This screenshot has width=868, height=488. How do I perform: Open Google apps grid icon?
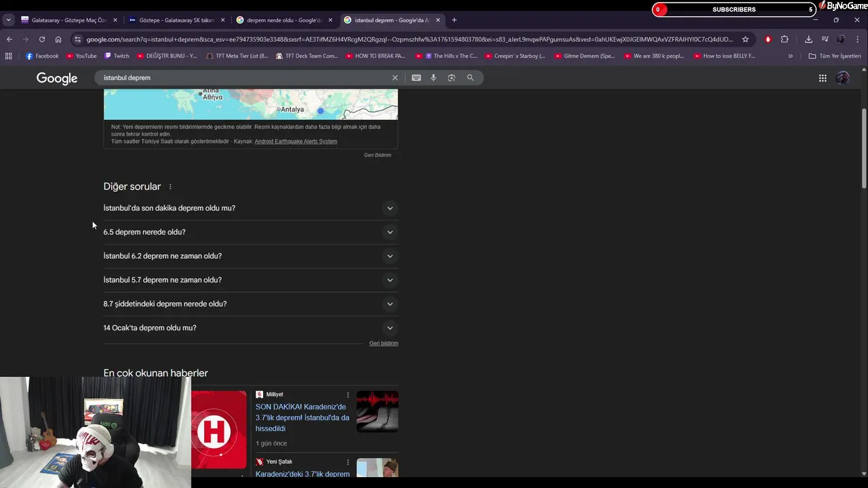823,78
